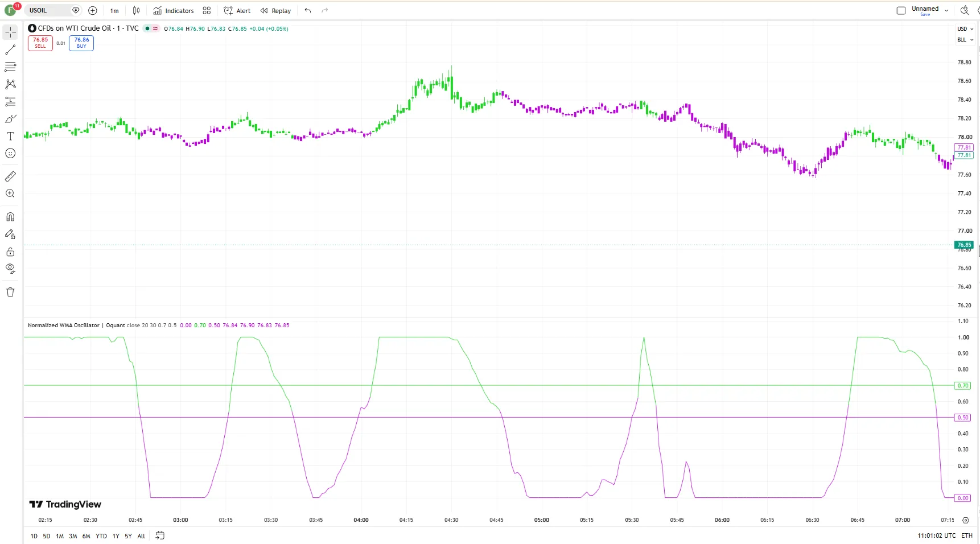Click the 76.86 BUY button
The image size is (980, 544).
[x=81, y=43]
